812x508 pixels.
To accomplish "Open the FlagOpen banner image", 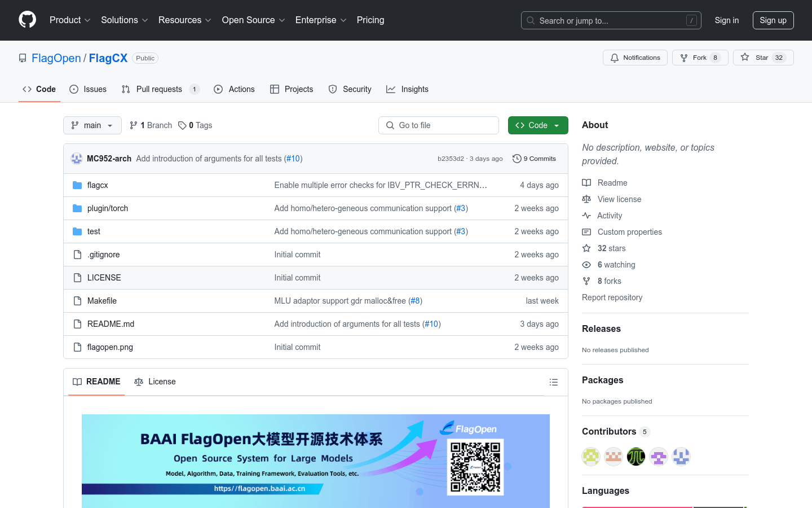I will (316, 461).
